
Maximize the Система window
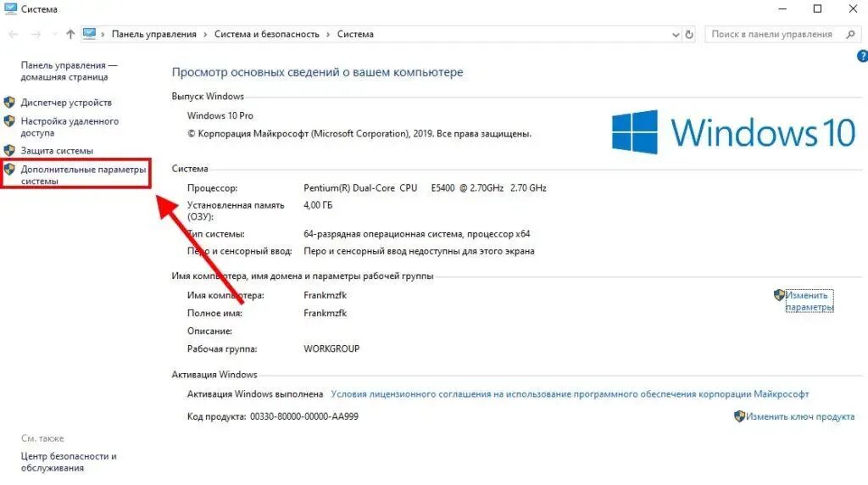(817, 8)
